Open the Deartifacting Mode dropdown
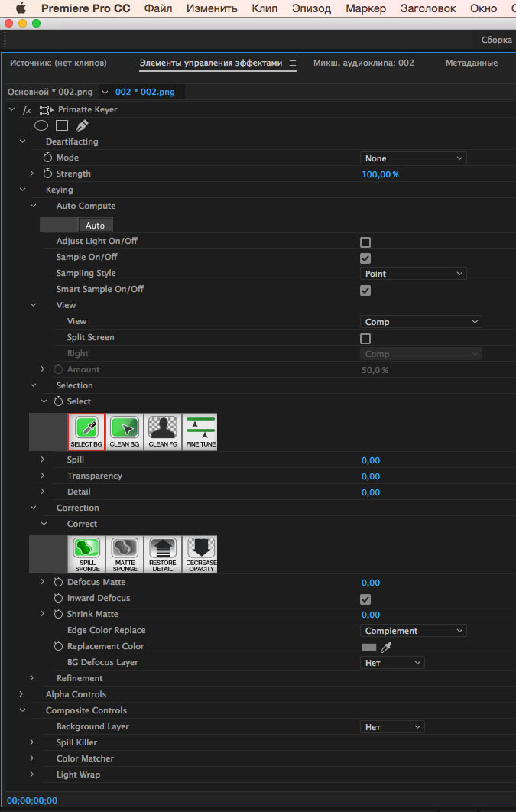516x812 pixels. [413, 158]
